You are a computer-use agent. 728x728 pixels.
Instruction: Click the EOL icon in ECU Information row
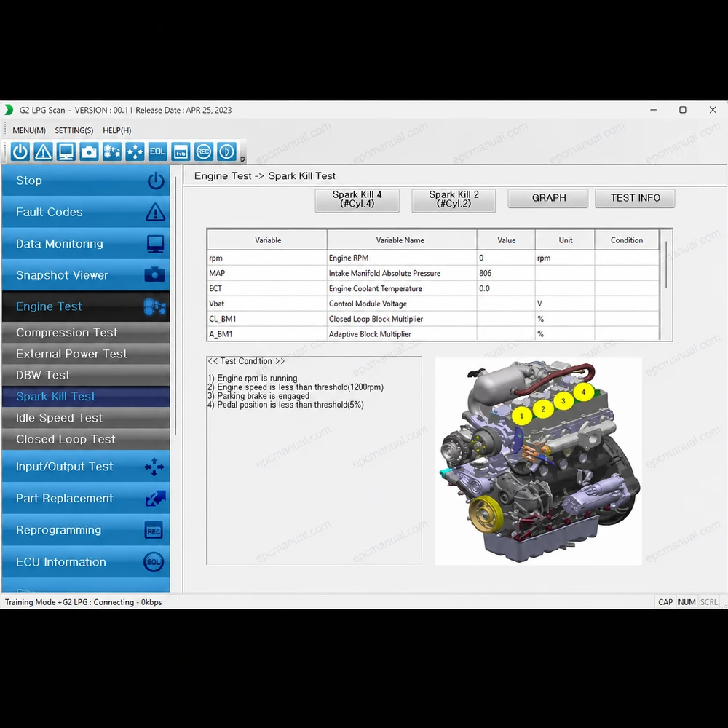click(153, 562)
